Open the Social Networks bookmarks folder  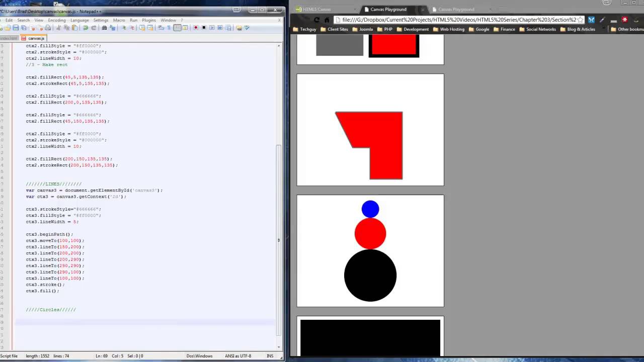point(537,29)
